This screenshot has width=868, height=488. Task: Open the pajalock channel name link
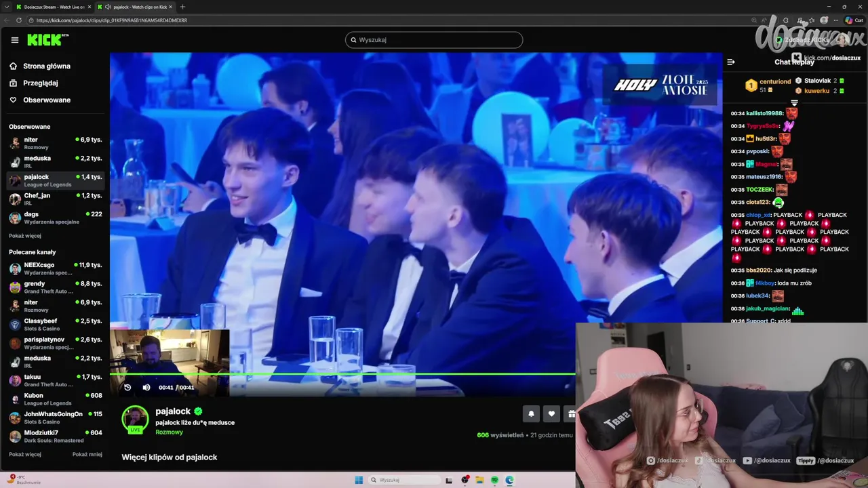click(x=173, y=411)
